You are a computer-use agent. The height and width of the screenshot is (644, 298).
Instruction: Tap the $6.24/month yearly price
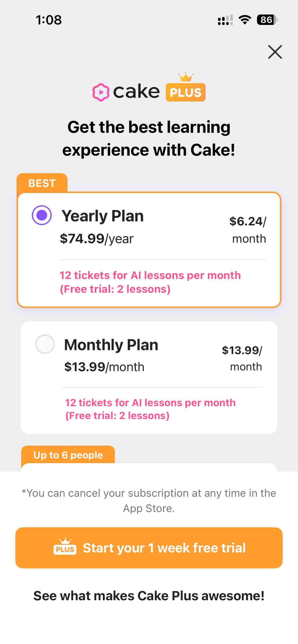coord(248,230)
